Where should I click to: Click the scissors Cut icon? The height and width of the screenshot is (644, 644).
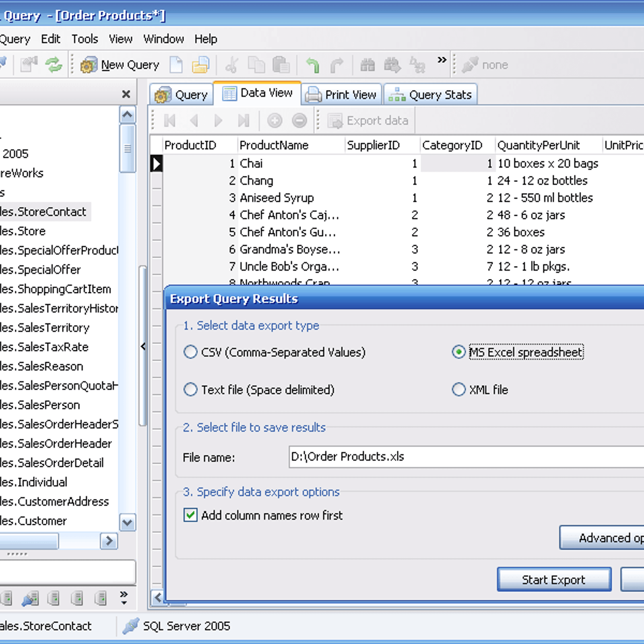click(231, 65)
